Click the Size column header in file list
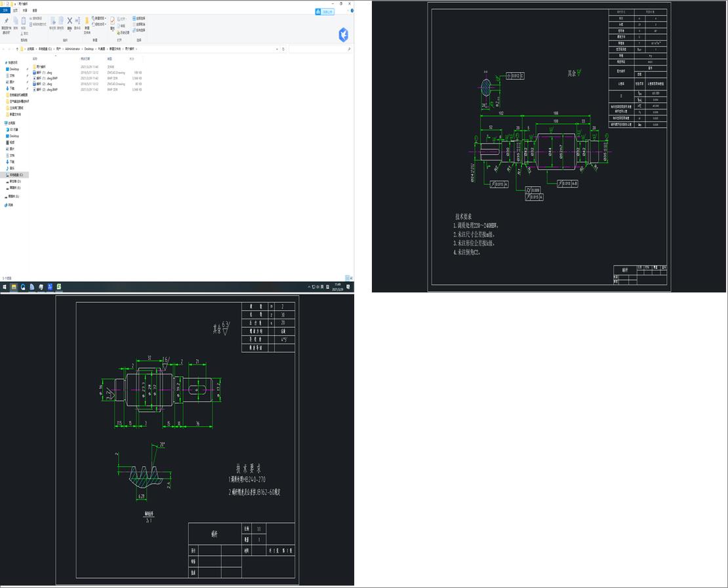This screenshot has height=588, width=728. [132, 59]
